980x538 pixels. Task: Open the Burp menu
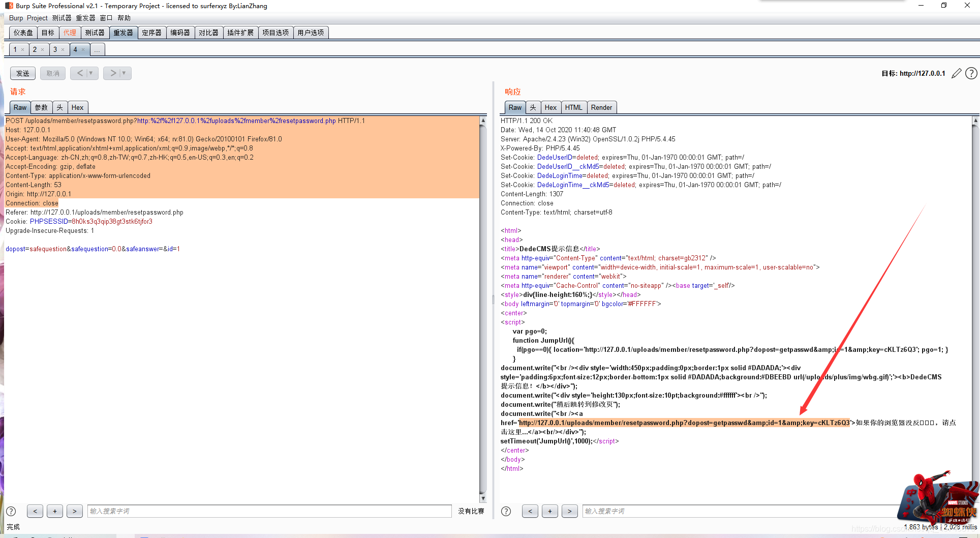click(x=16, y=18)
